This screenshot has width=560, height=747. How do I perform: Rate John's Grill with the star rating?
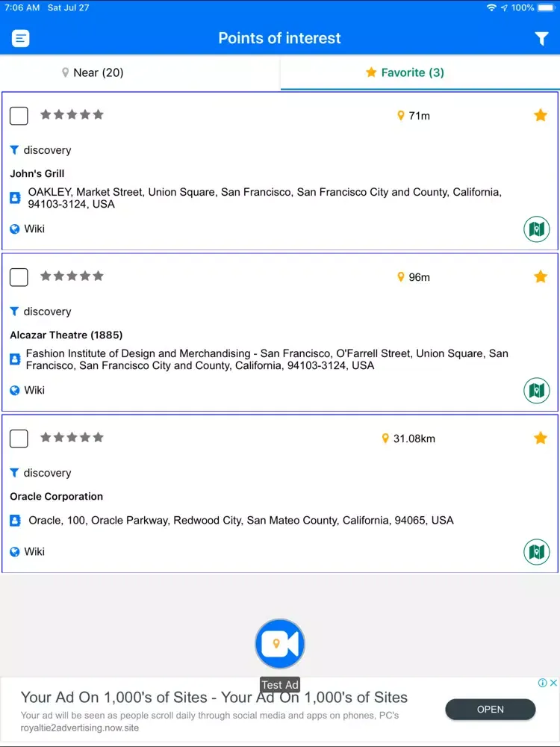[x=72, y=114]
